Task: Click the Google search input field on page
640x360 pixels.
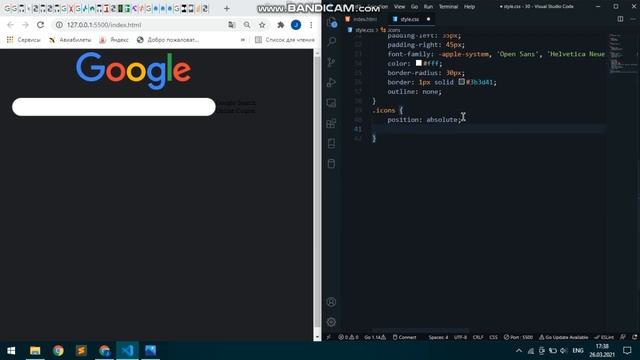Action: [114, 107]
